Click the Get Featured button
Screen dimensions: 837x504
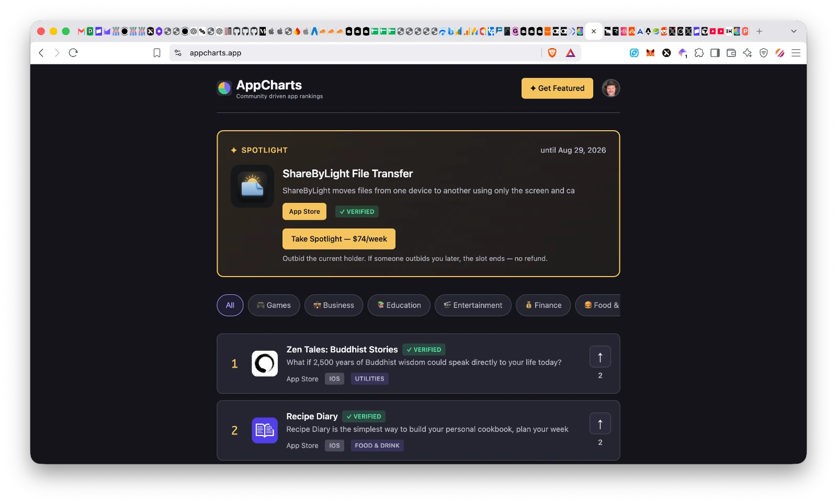(557, 88)
